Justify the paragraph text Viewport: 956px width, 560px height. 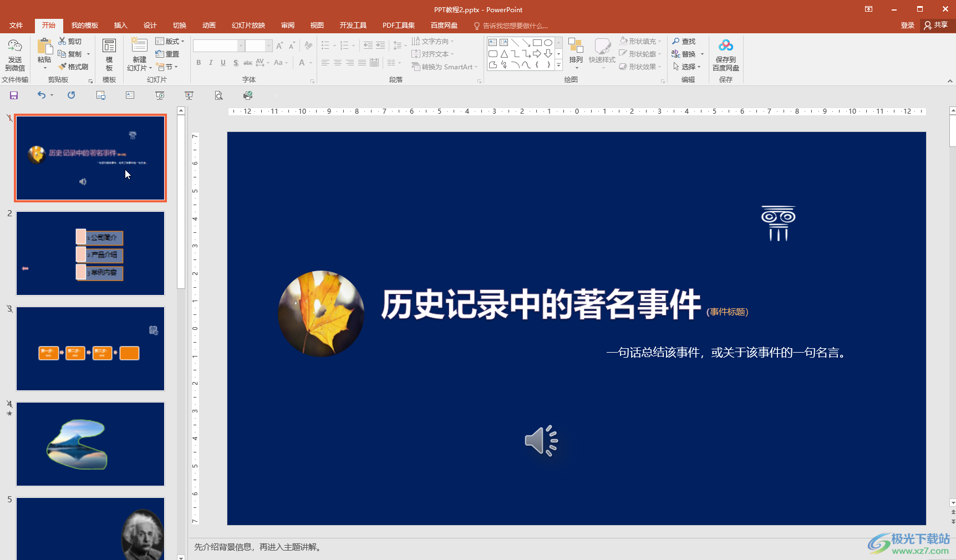[x=362, y=63]
